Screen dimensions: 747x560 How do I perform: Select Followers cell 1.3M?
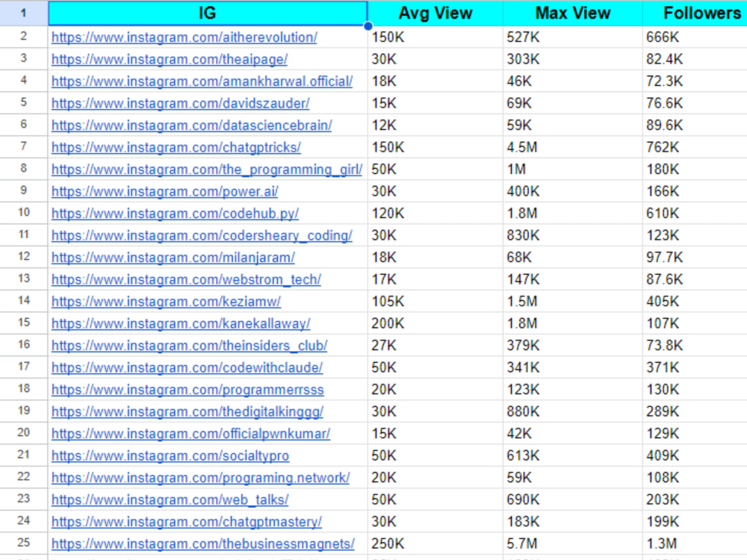[x=695, y=544]
